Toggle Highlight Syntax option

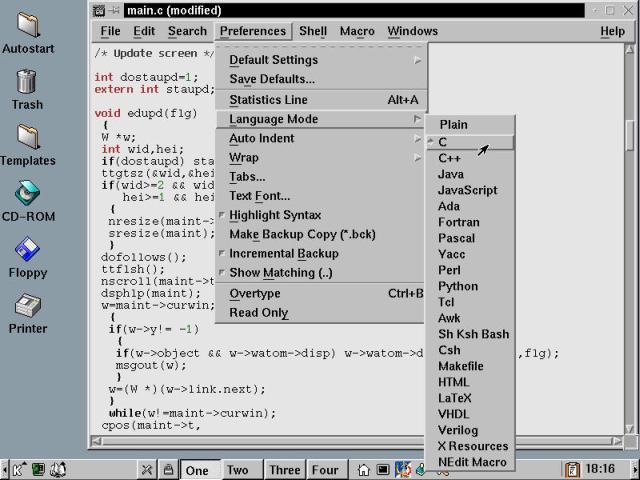pos(275,215)
